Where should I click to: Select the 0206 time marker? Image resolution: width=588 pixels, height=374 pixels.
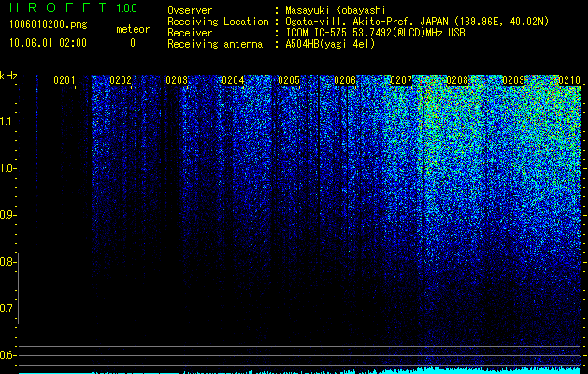click(x=345, y=80)
